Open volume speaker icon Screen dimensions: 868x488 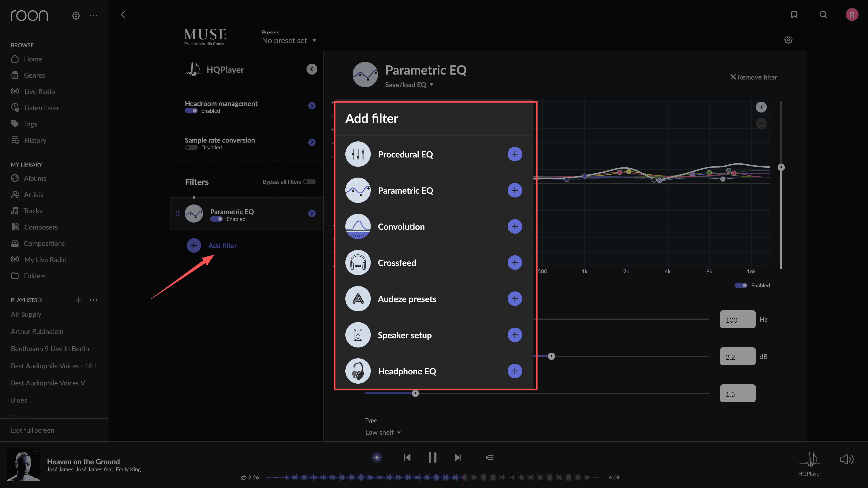(847, 459)
